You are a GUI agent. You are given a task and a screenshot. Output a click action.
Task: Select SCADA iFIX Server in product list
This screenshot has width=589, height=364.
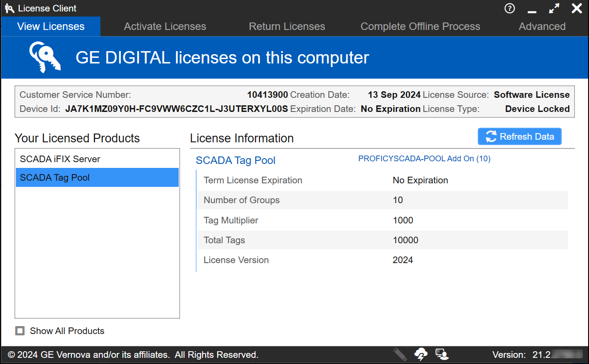pos(97,159)
